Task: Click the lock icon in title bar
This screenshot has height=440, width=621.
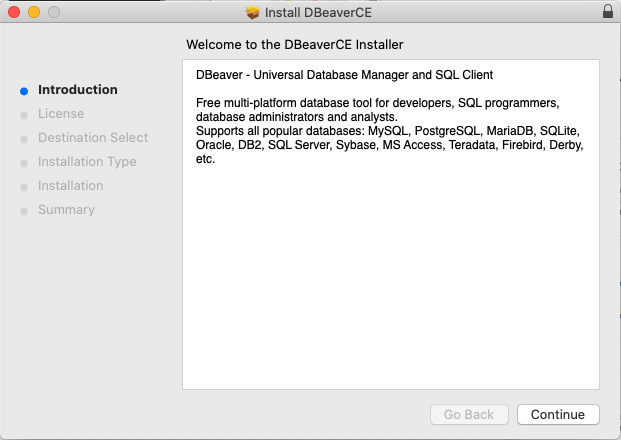Action: click(608, 11)
